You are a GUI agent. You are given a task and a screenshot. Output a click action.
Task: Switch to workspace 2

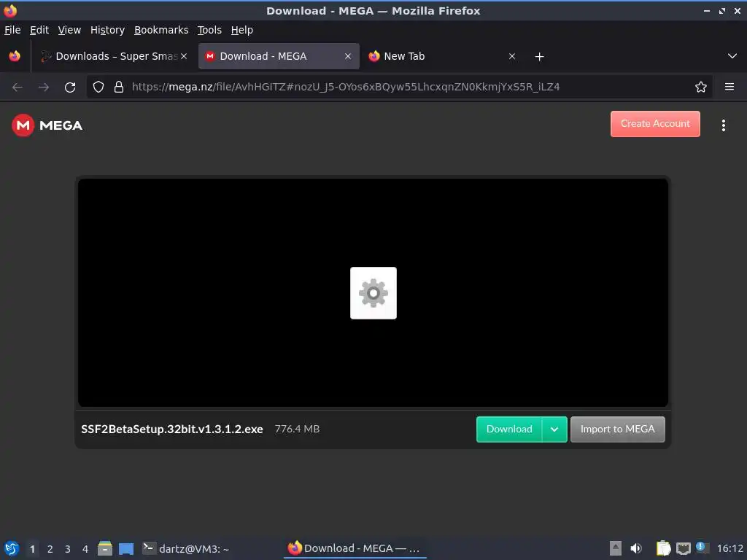(50, 549)
